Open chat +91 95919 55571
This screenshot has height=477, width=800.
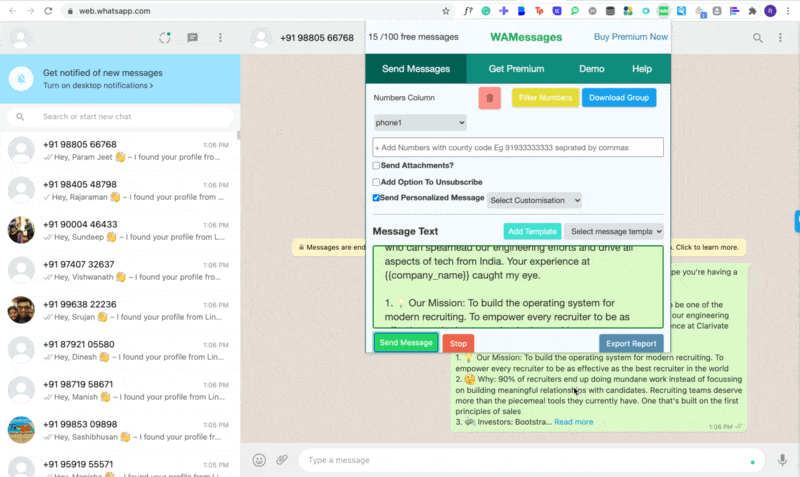pyautogui.click(x=120, y=464)
